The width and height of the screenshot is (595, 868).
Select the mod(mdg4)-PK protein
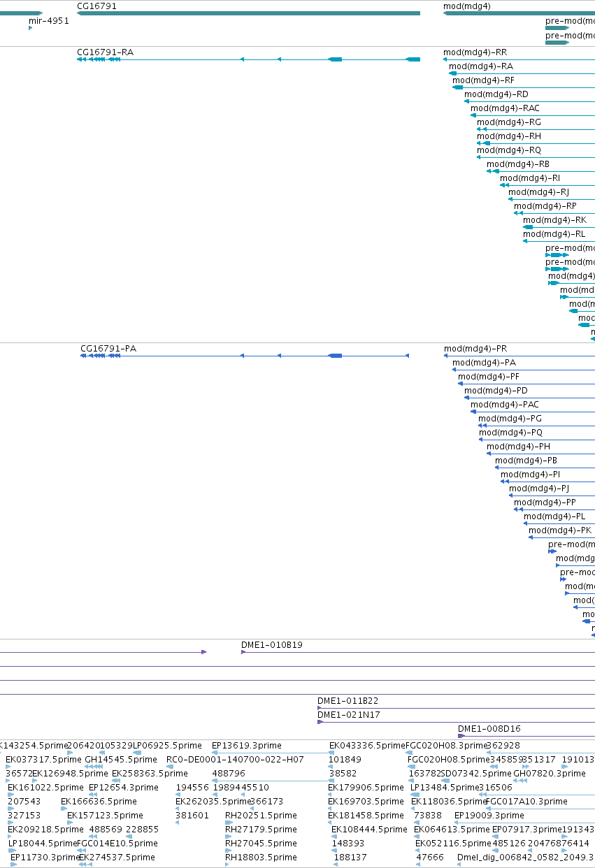point(560,530)
